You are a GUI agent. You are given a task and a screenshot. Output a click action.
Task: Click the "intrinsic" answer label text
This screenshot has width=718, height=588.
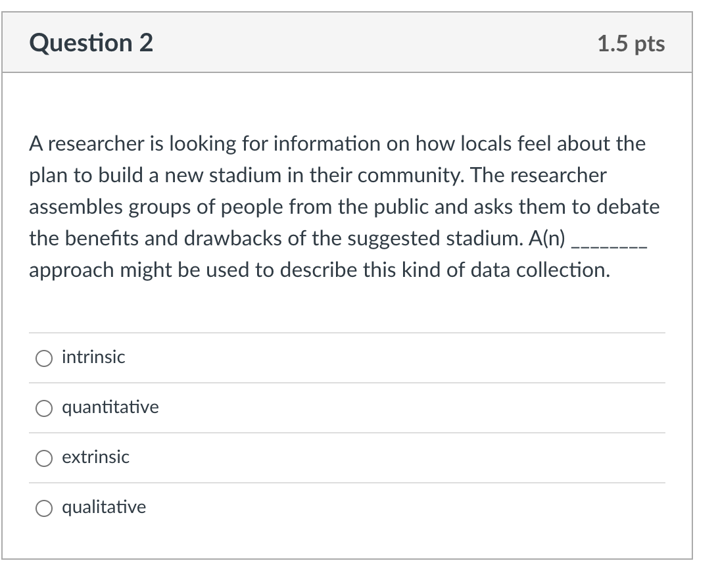(93, 357)
